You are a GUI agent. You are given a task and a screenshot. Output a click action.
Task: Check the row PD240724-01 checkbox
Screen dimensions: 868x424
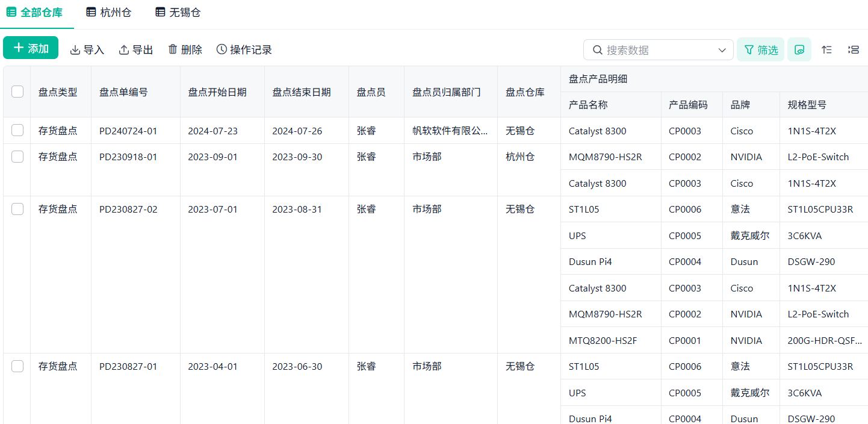[x=17, y=130]
